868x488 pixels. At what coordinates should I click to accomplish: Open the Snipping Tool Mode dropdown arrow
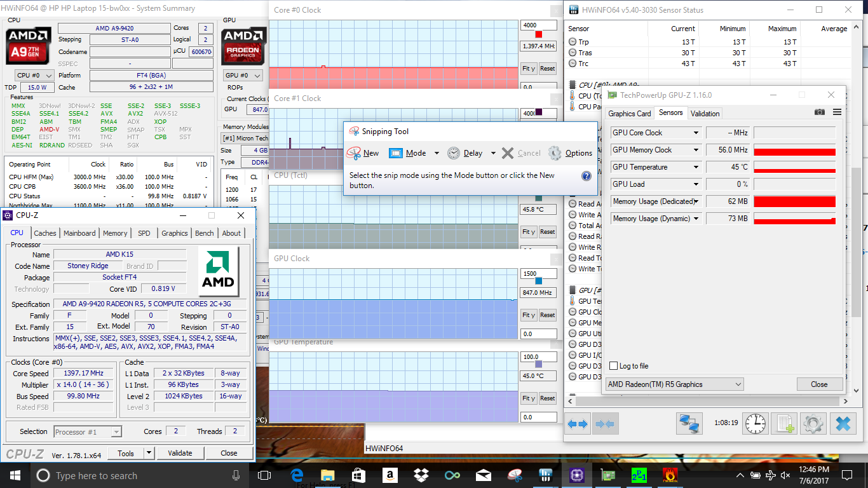(x=437, y=153)
